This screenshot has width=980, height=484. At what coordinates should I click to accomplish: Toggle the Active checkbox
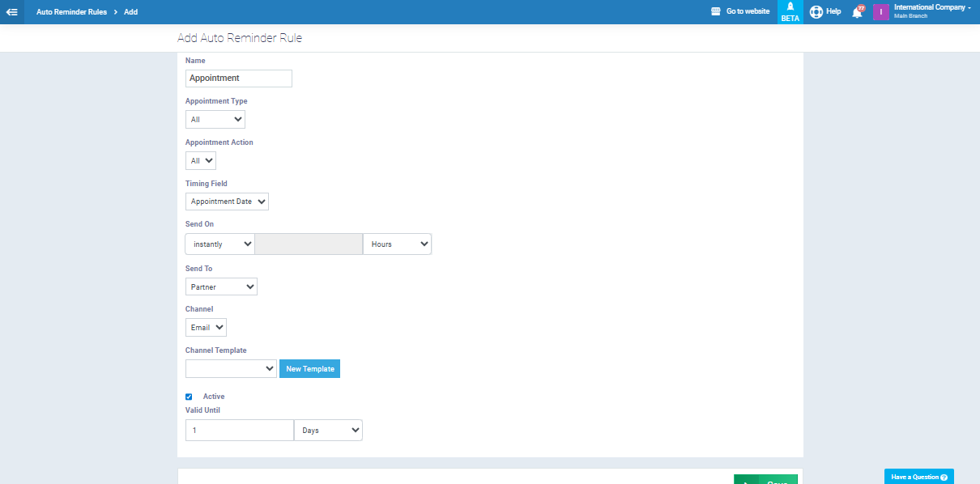coord(189,397)
